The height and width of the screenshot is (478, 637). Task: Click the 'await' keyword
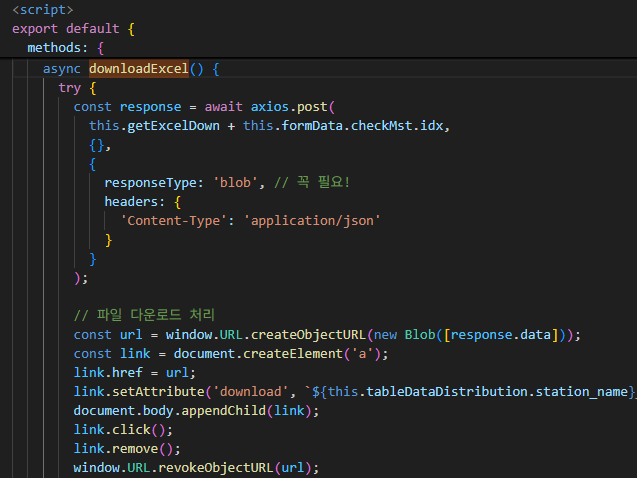coord(223,107)
